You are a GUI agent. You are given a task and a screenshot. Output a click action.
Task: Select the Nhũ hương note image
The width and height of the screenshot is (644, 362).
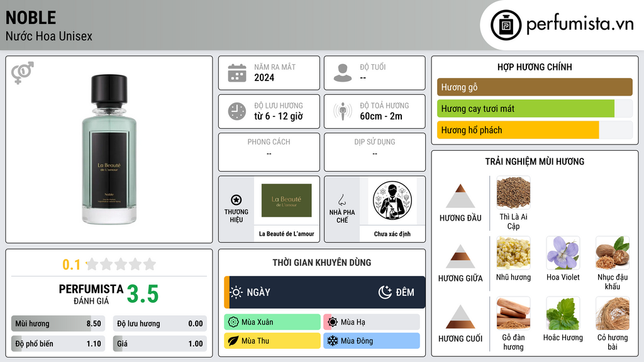tap(513, 253)
